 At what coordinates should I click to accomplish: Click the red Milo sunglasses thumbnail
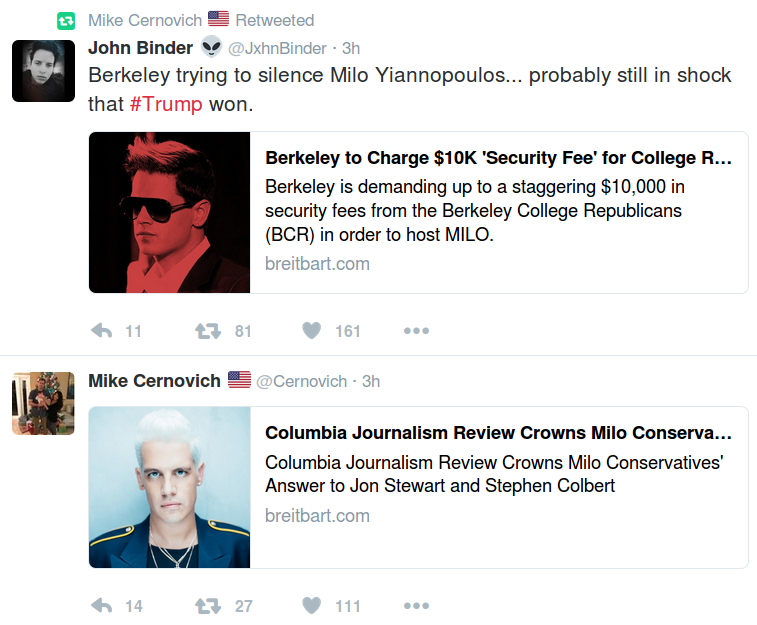[169, 213]
